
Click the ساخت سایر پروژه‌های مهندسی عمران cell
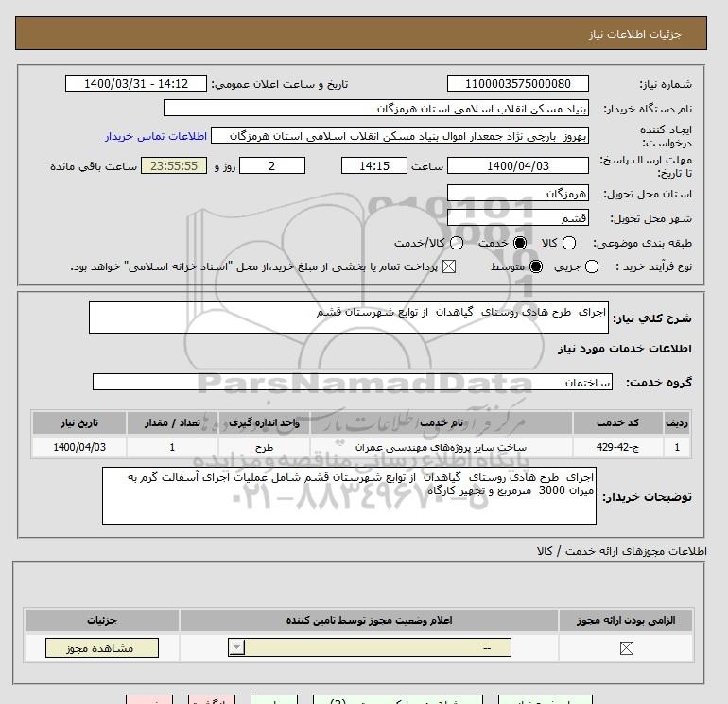point(442,447)
